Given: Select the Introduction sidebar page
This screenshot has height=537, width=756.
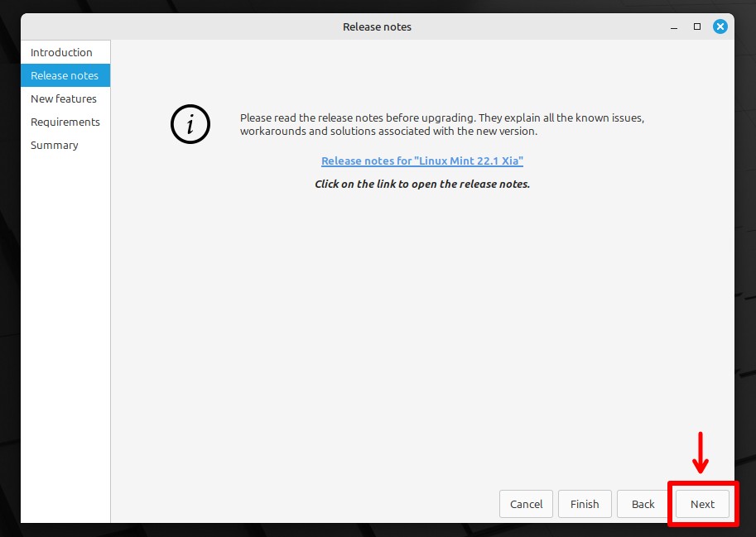Looking at the screenshot, I should coord(65,52).
